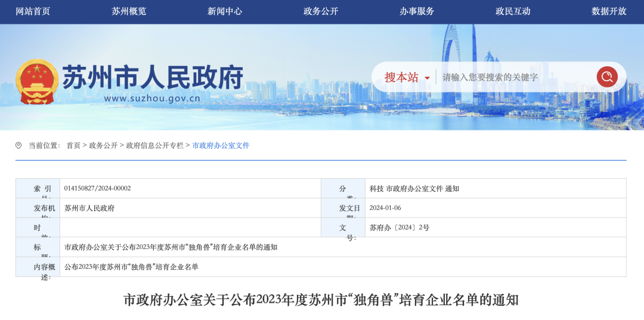The image size is (644, 320).
Task: Click the blue 市政府办公室文件 breadcrumb link
Action: (x=221, y=145)
